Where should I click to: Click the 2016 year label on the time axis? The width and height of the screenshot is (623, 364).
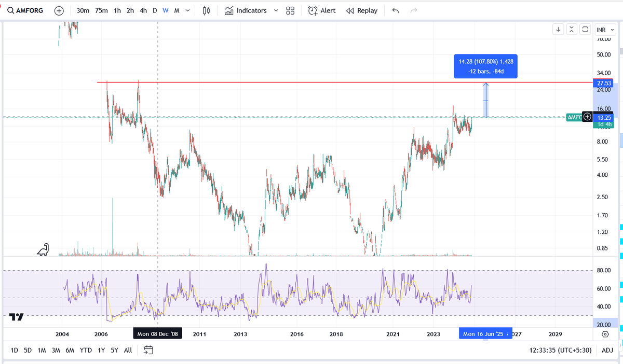296,334
